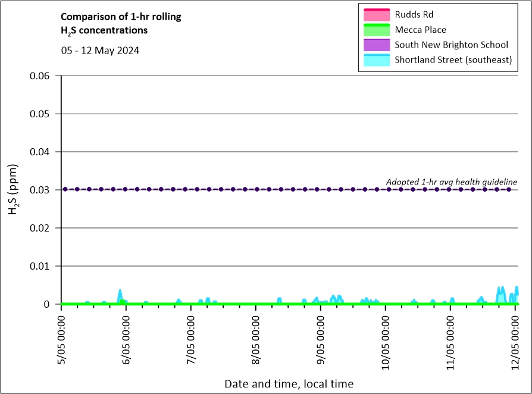Select the Mecca Place legend label

420,30
